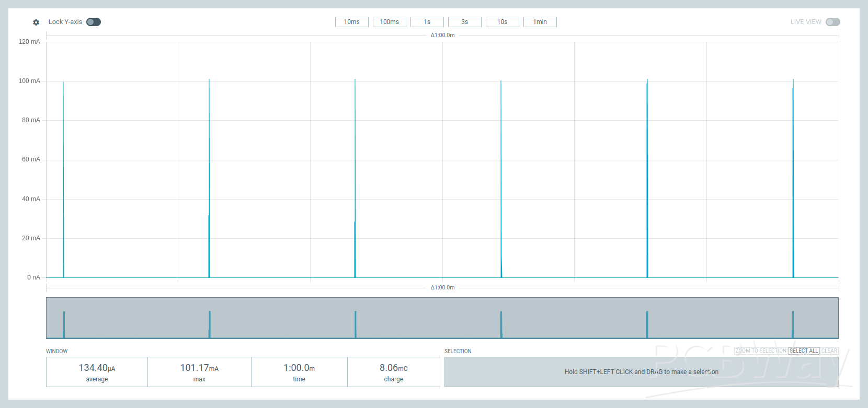Viewport: 868px width, 408px height.
Task: Click the 134.40µA average value box
Action: click(x=97, y=372)
